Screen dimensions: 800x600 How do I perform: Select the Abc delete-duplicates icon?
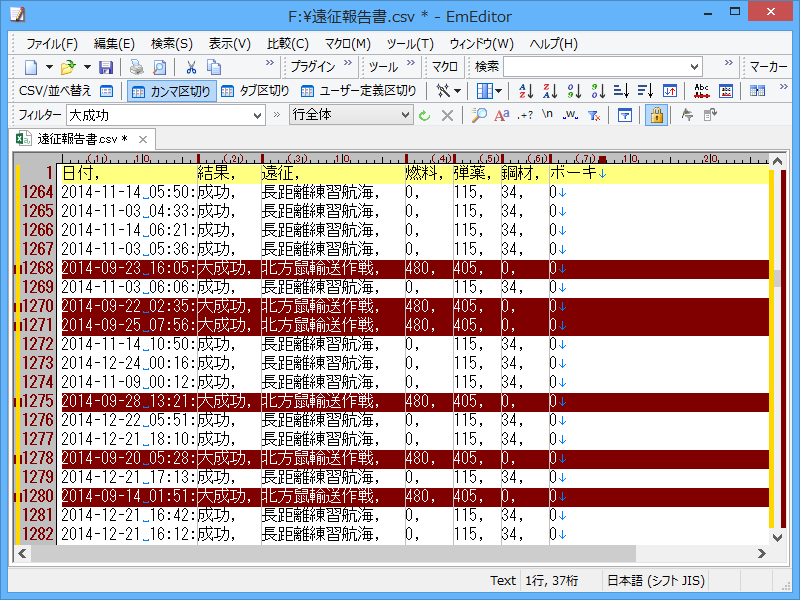click(x=700, y=90)
